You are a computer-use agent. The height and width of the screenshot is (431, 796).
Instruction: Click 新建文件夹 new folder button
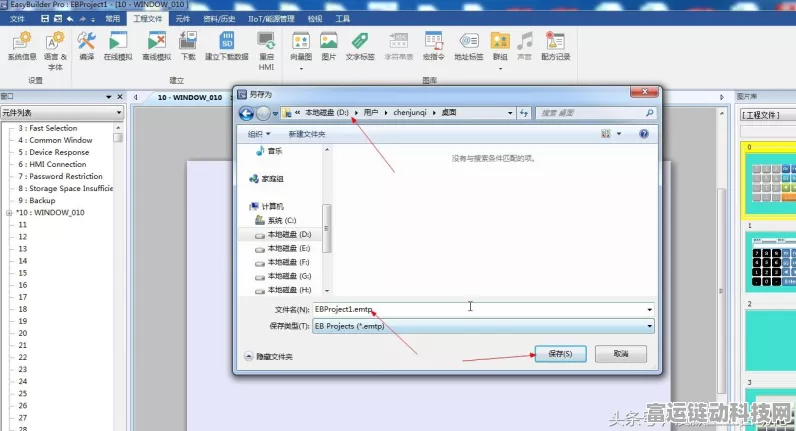point(307,134)
